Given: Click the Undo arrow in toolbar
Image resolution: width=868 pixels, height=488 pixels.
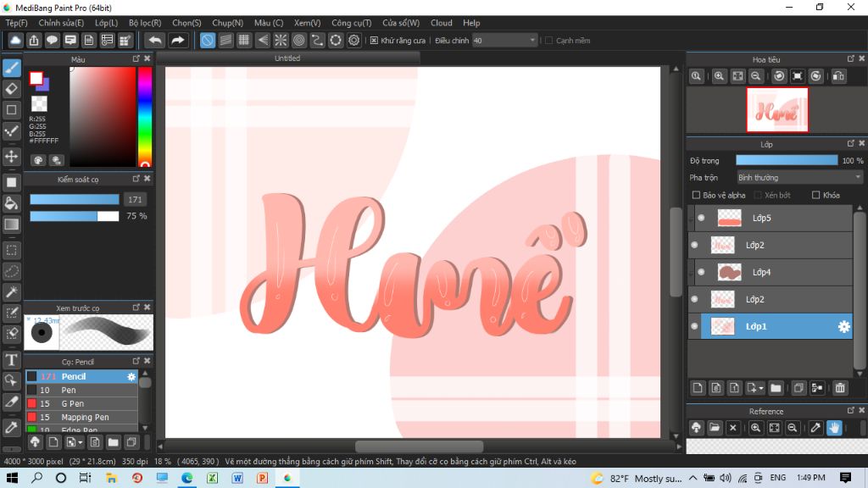Looking at the screenshot, I should (x=156, y=41).
